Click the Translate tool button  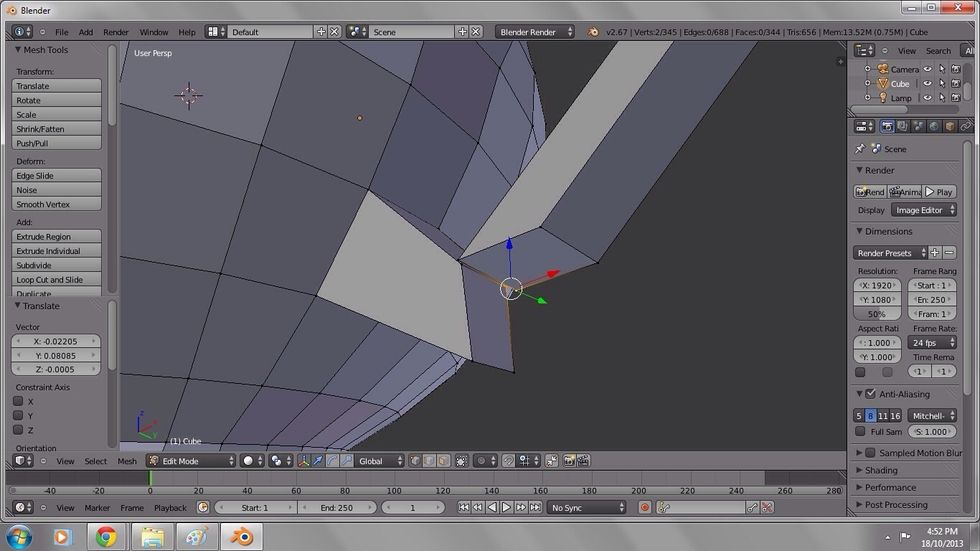[x=56, y=86]
